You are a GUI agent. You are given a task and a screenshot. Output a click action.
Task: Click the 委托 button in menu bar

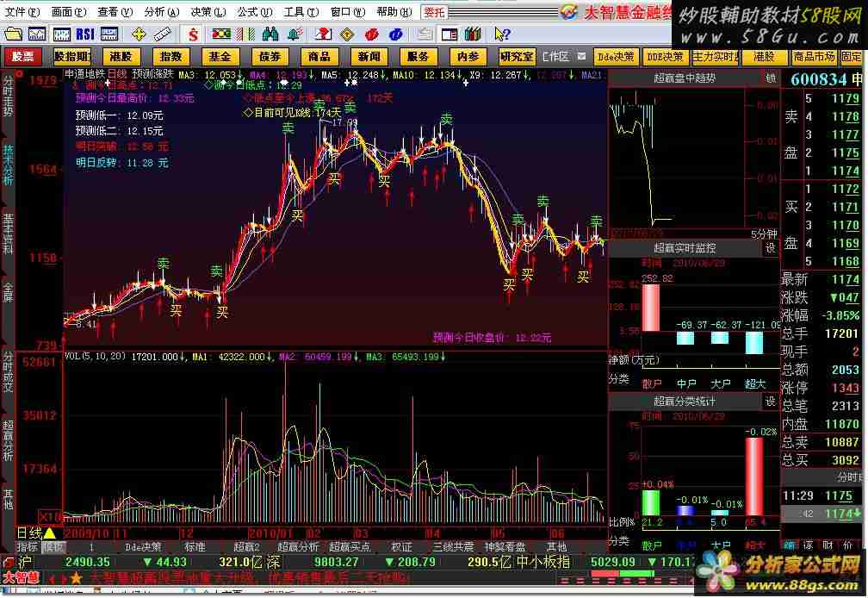(x=435, y=11)
